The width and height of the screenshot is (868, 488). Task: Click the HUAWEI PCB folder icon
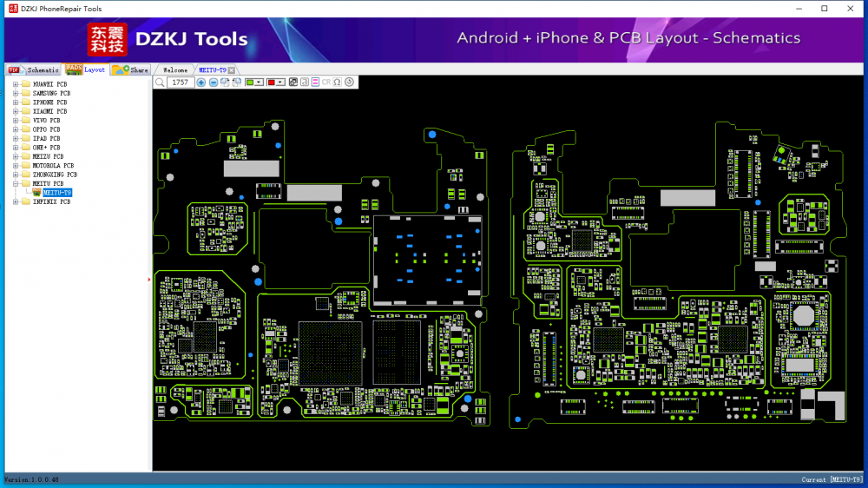click(25, 84)
